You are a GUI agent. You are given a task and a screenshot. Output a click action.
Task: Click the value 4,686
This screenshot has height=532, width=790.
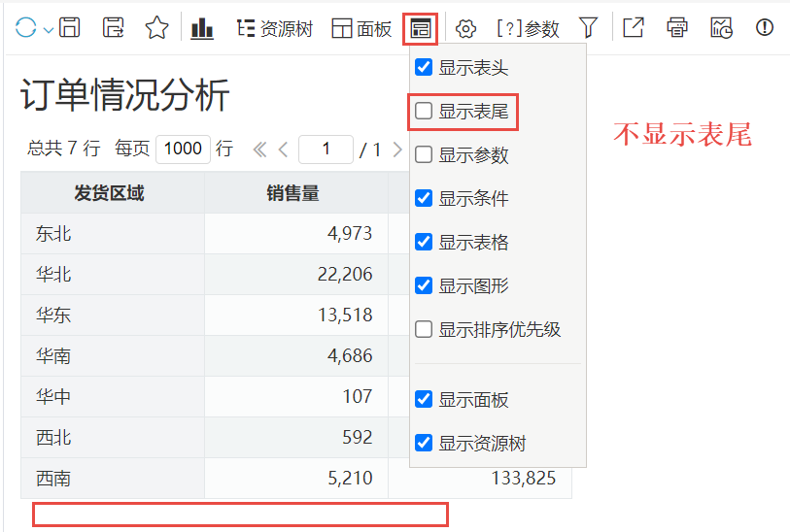click(350, 356)
